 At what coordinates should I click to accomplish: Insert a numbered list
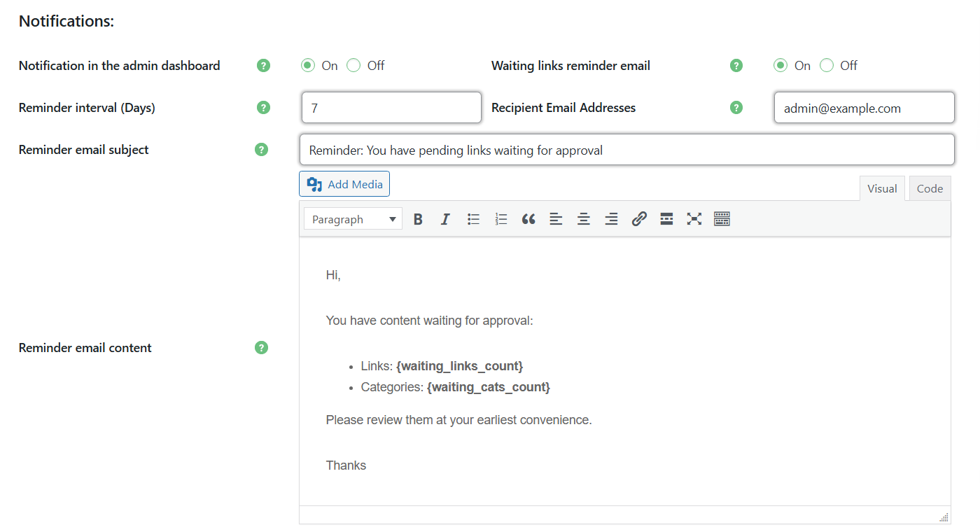click(x=500, y=218)
